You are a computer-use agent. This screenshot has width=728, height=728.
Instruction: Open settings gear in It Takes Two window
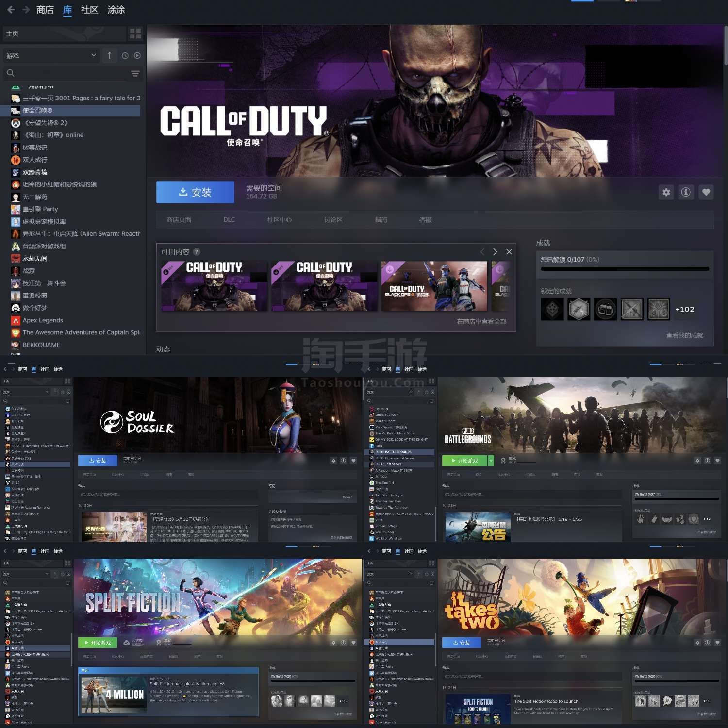[697, 643]
